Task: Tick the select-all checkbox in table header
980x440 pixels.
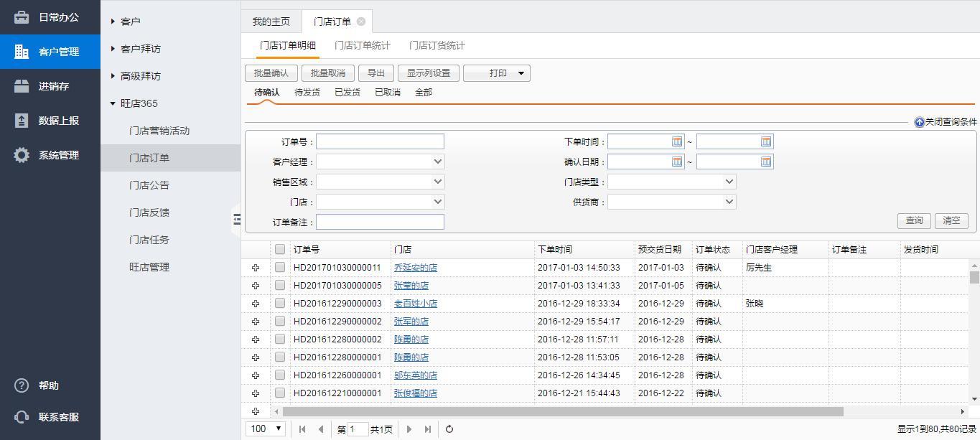Action: pos(280,250)
